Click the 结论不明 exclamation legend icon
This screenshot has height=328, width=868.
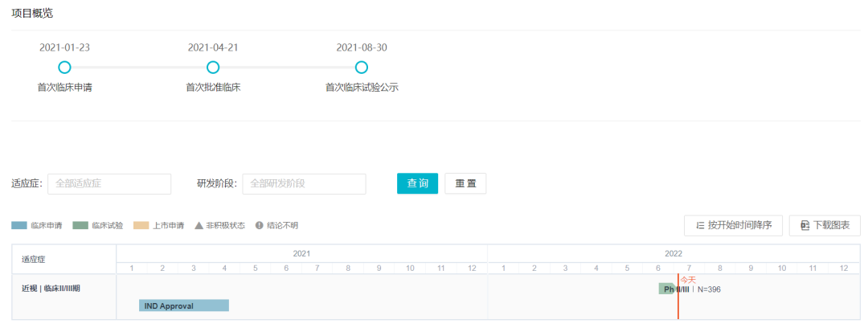tap(260, 226)
